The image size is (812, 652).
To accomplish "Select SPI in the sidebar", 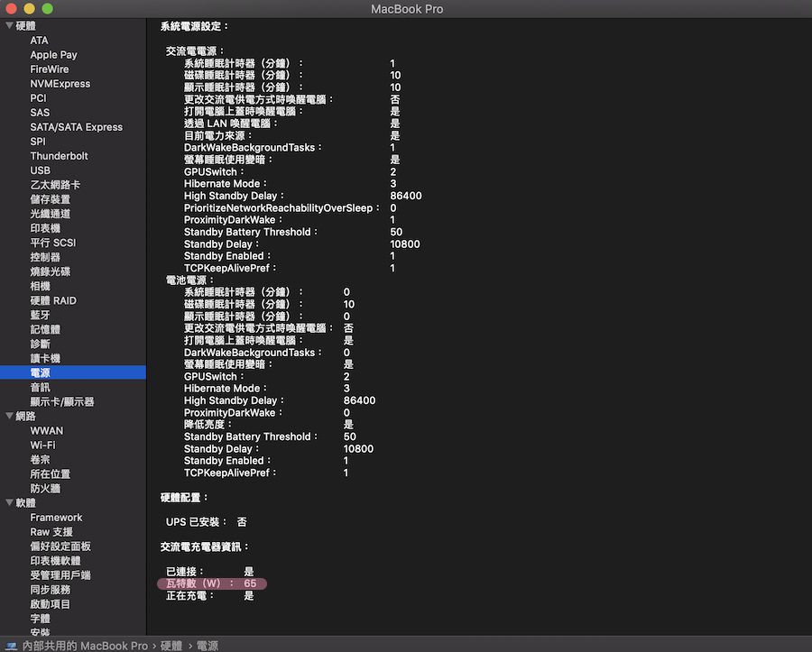I will click(x=38, y=142).
